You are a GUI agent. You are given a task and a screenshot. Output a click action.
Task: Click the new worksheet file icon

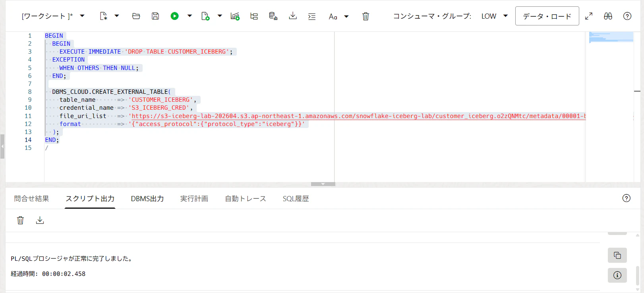(103, 16)
